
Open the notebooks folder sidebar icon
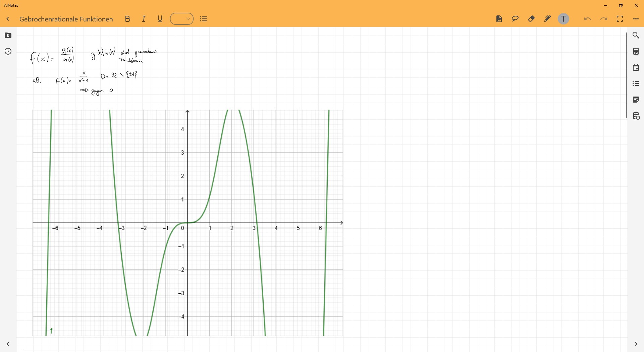click(x=8, y=35)
